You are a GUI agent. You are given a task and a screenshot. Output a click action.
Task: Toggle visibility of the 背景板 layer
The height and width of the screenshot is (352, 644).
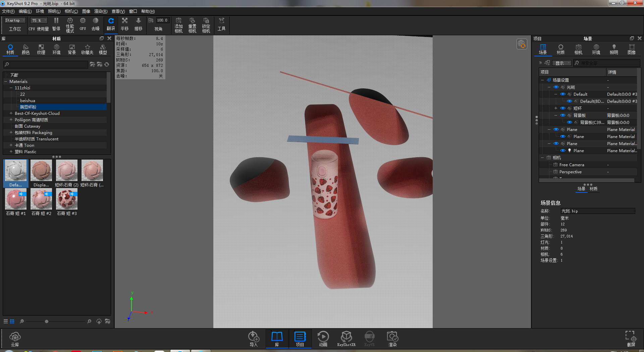click(562, 115)
